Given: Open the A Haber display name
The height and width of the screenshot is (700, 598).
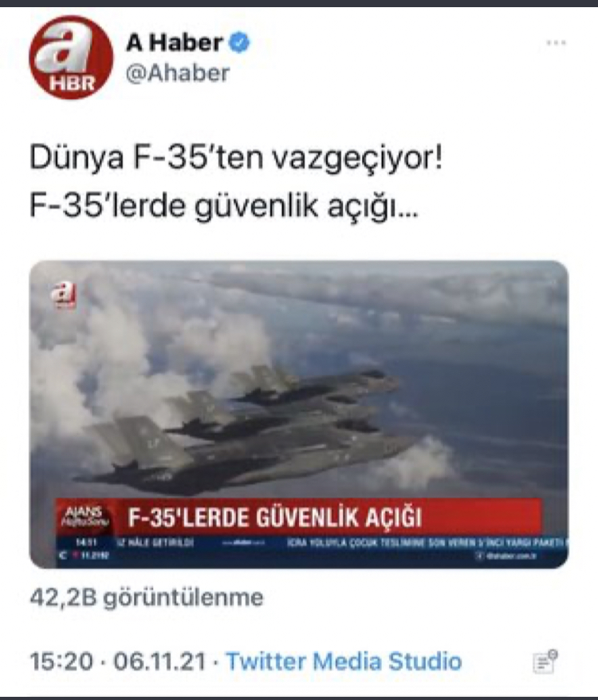Looking at the screenshot, I should click(174, 43).
